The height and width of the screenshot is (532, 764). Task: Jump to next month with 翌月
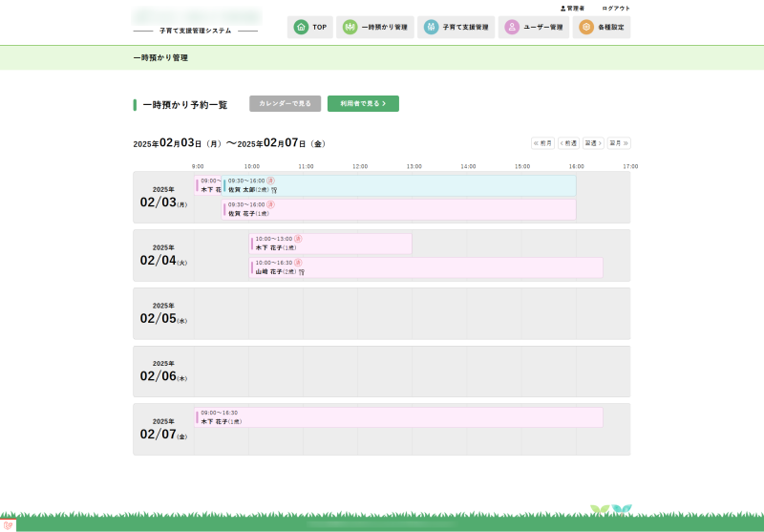point(619,143)
